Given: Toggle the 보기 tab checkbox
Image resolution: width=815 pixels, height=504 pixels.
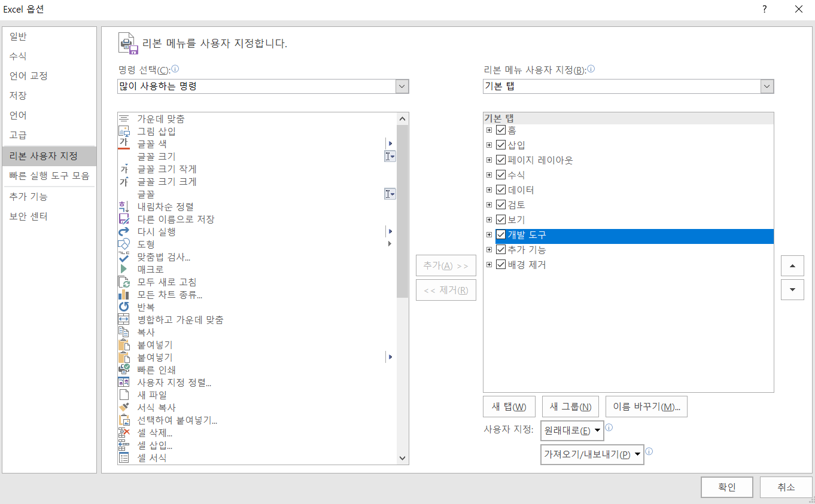Looking at the screenshot, I should coord(501,219).
